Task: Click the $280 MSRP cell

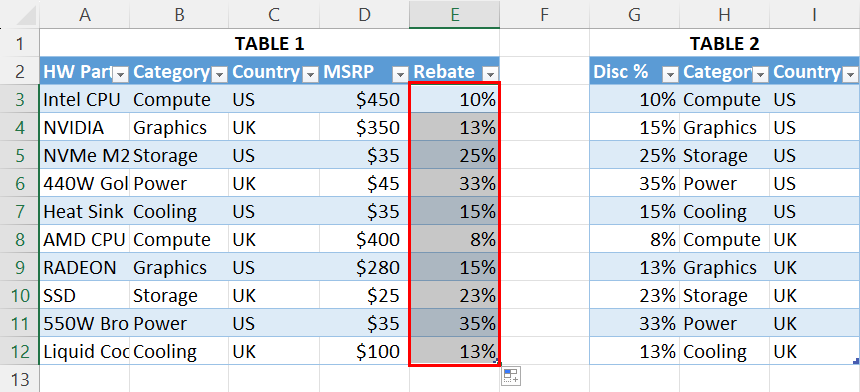Action: (364, 268)
